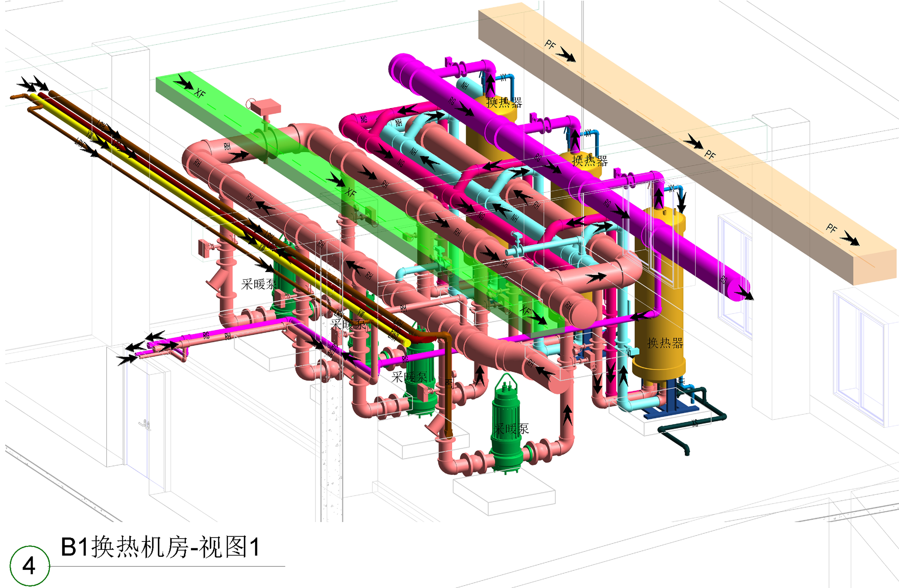
Task: Click "换热器" label on the largest front yellow tank
Action: [665, 343]
